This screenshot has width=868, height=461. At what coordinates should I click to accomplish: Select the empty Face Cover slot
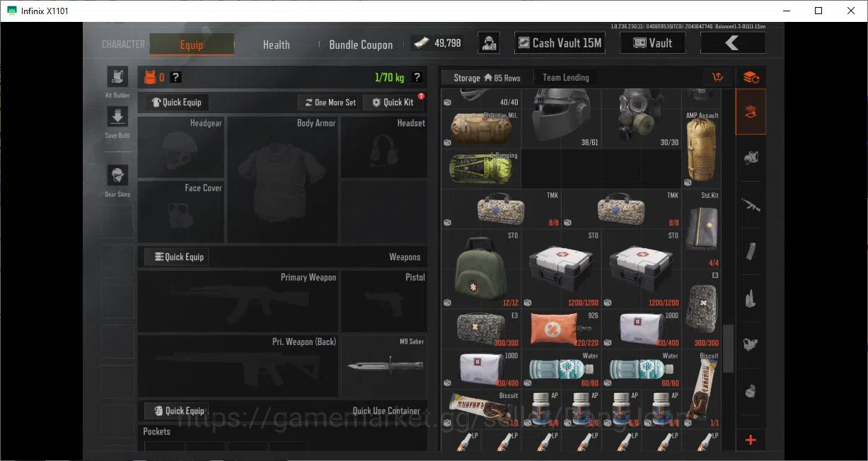[x=181, y=211]
